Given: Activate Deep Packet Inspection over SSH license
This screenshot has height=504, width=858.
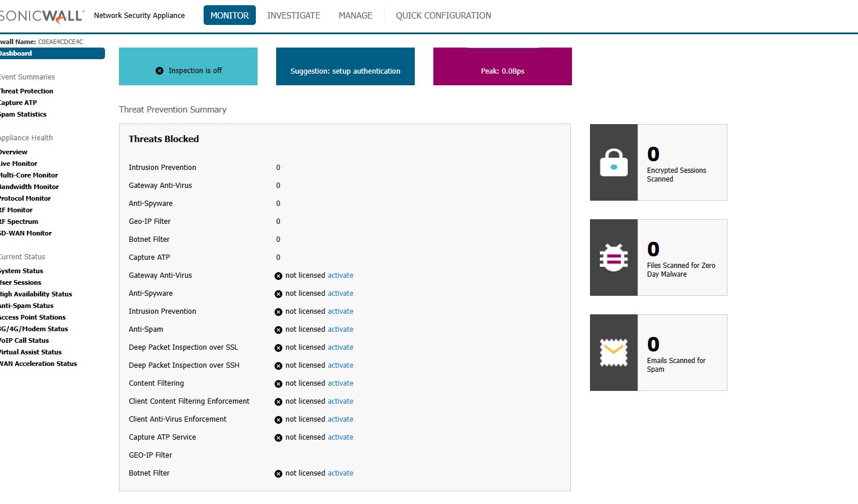Looking at the screenshot, I should (341, 365).
